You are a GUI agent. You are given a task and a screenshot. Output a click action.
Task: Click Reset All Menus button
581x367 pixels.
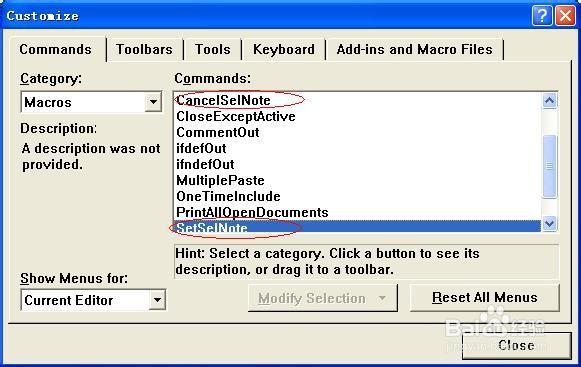coord(485,297)
